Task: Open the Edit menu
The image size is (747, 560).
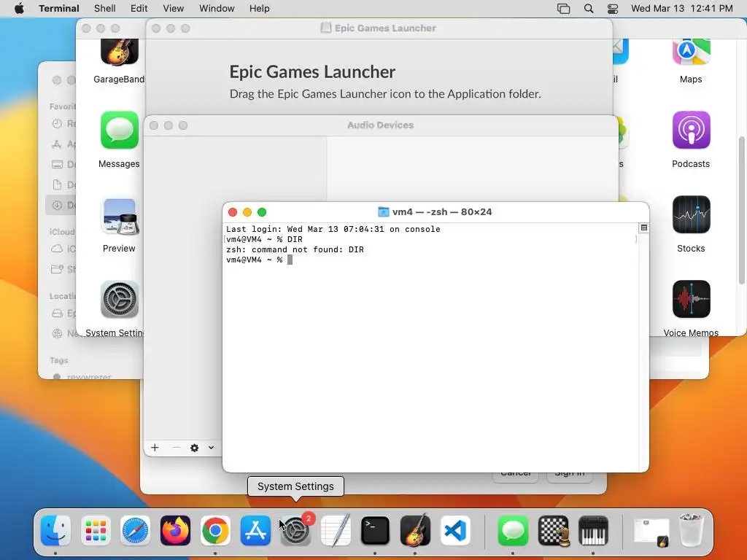Action: point(139,9)
